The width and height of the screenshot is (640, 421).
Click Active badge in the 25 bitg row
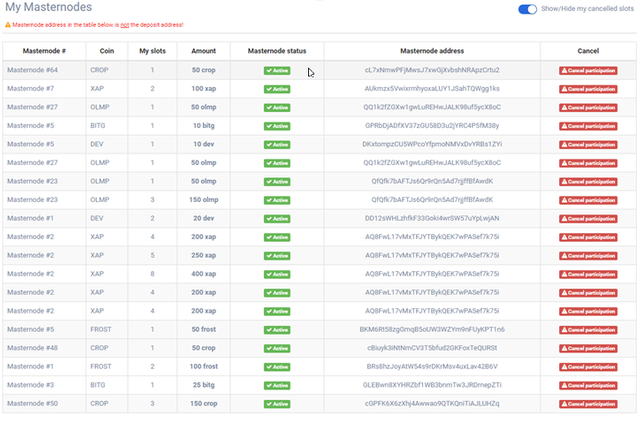coord(277,385)
